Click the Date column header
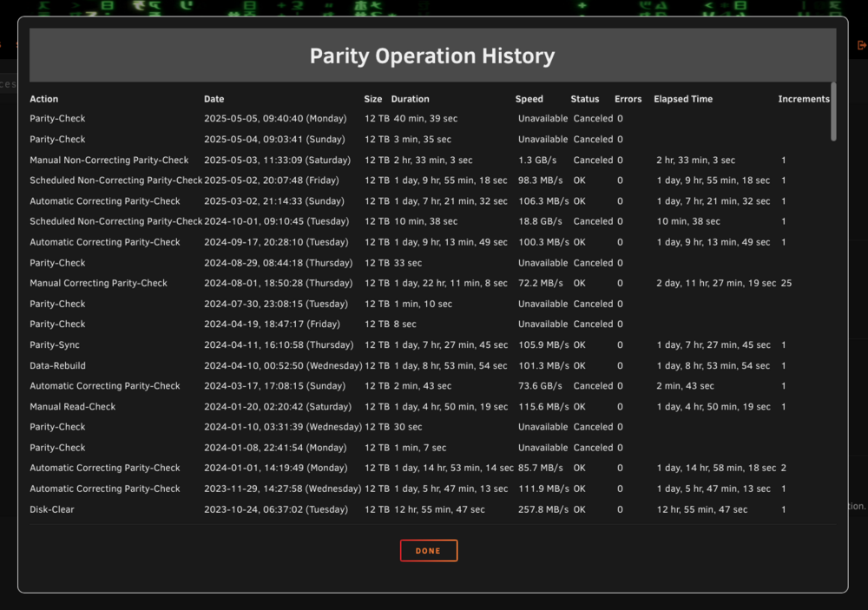This screenshot has height=610, width=868. tap(214, 99)
